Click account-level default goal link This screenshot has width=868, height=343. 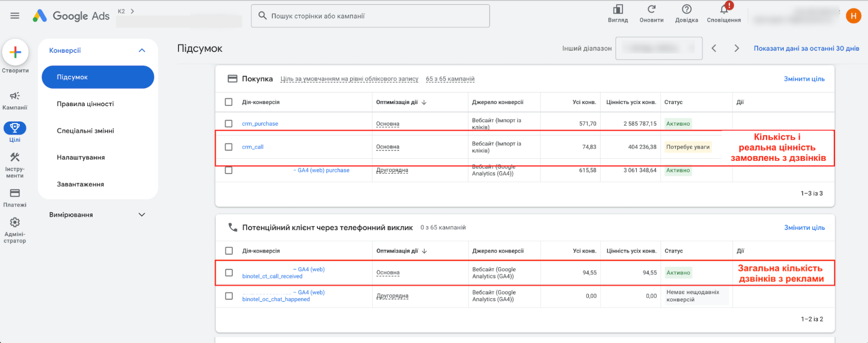pos(349,79)
